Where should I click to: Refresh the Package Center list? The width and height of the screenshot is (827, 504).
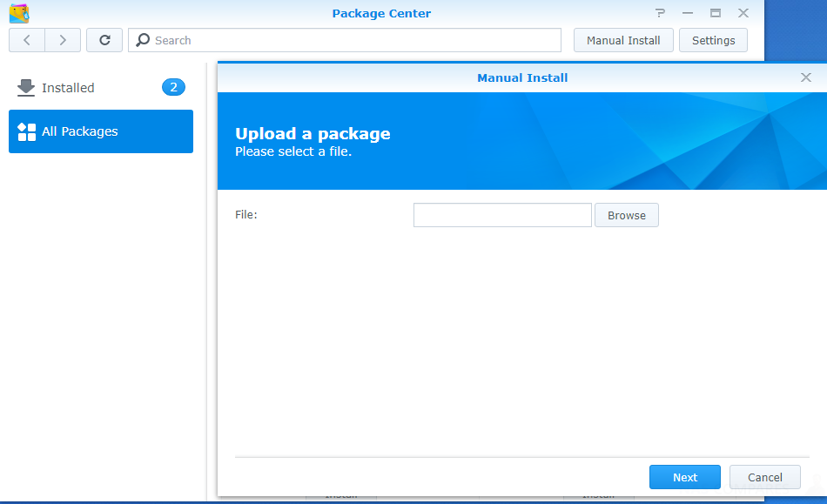[104, 40]
